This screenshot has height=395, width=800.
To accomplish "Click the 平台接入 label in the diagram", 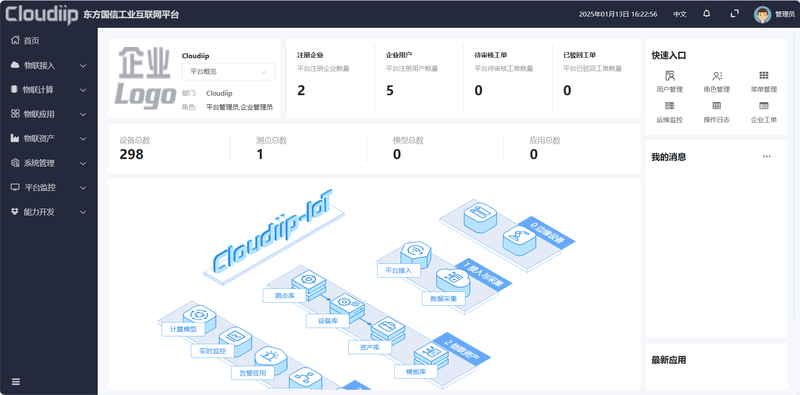I will [x=398, y=270].
